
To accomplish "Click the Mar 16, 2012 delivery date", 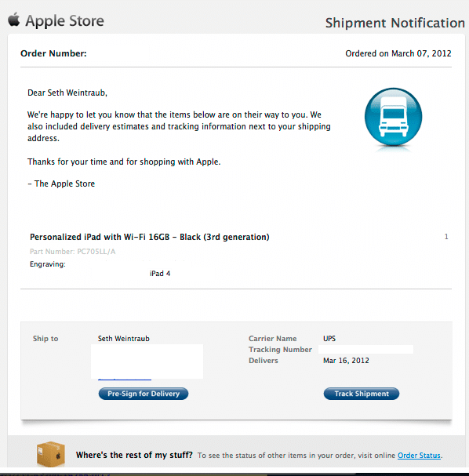I will (x=346, y=361).
